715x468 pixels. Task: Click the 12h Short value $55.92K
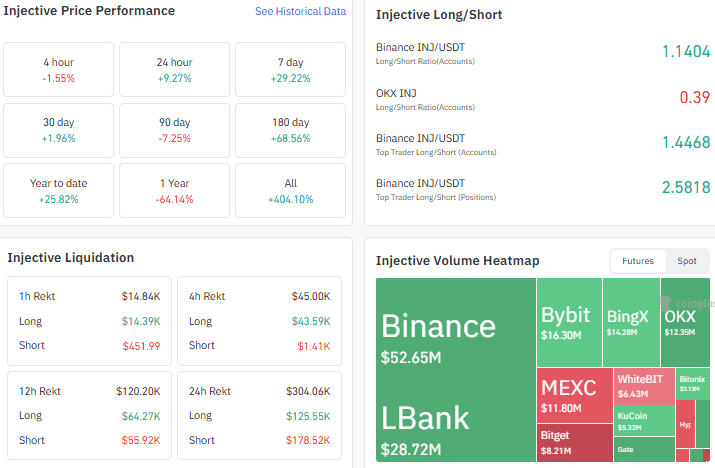coord(141,441)
